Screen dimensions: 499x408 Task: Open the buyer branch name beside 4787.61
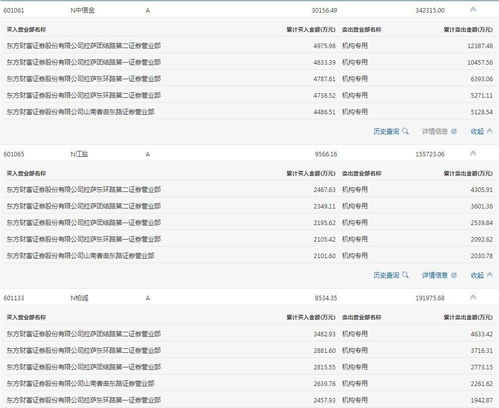coord(84,79)
